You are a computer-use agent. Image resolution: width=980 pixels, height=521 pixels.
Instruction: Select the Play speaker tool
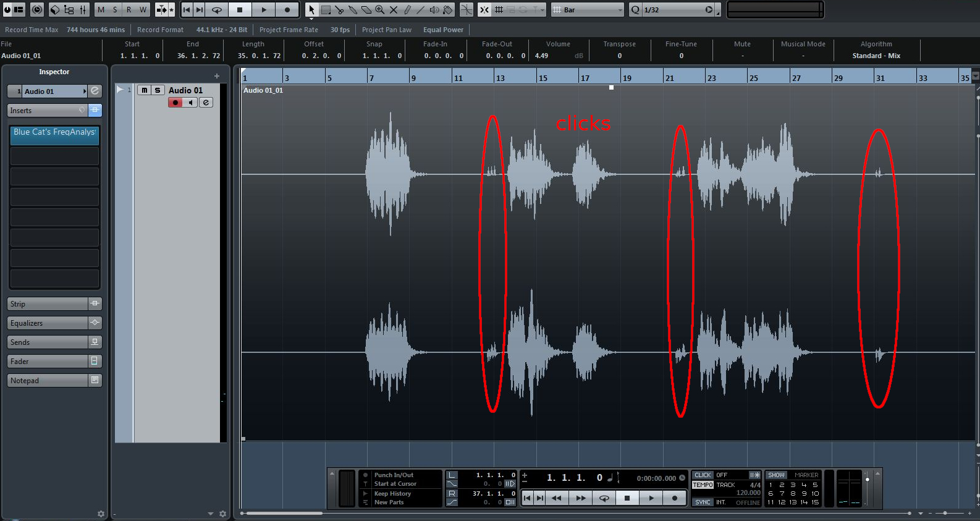[x=434, y=10]
